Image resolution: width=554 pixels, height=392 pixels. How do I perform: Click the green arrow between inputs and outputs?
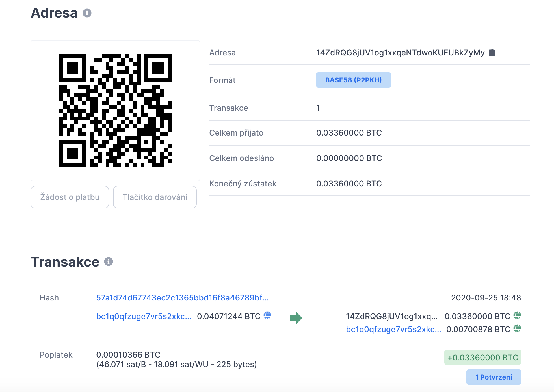(296, 318)
